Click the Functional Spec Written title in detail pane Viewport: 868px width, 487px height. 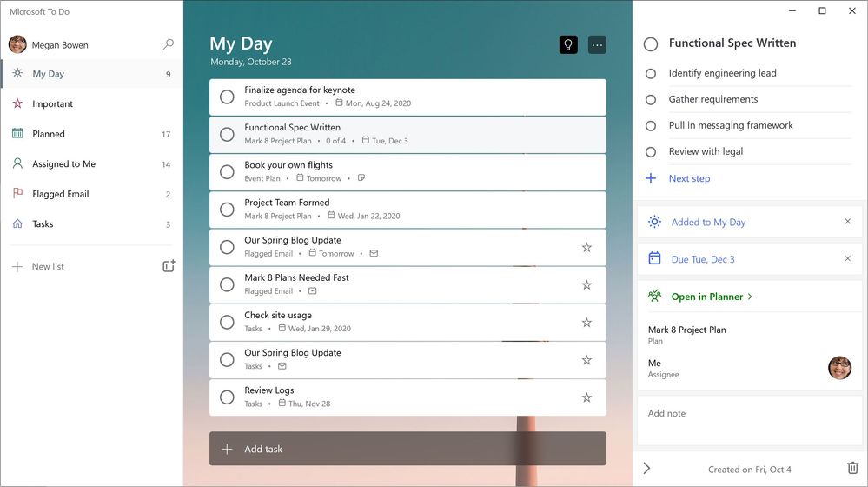(x=732, y=43)
